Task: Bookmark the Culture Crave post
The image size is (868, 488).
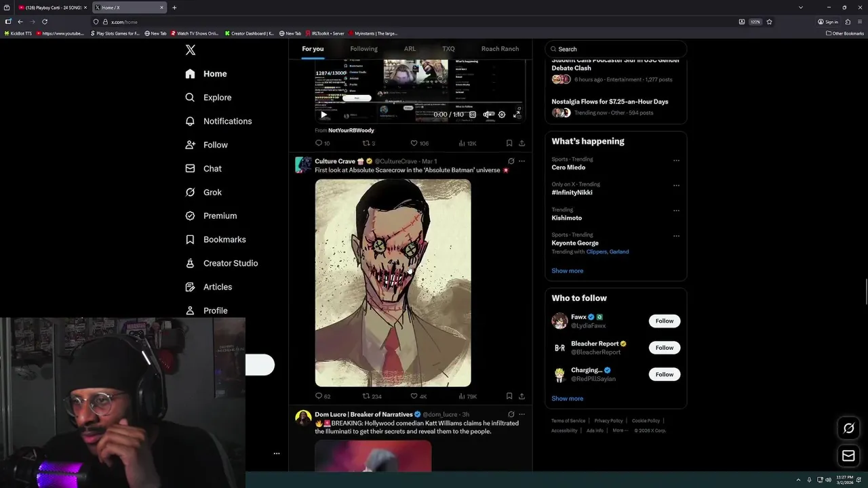Action: coord(509,396)
